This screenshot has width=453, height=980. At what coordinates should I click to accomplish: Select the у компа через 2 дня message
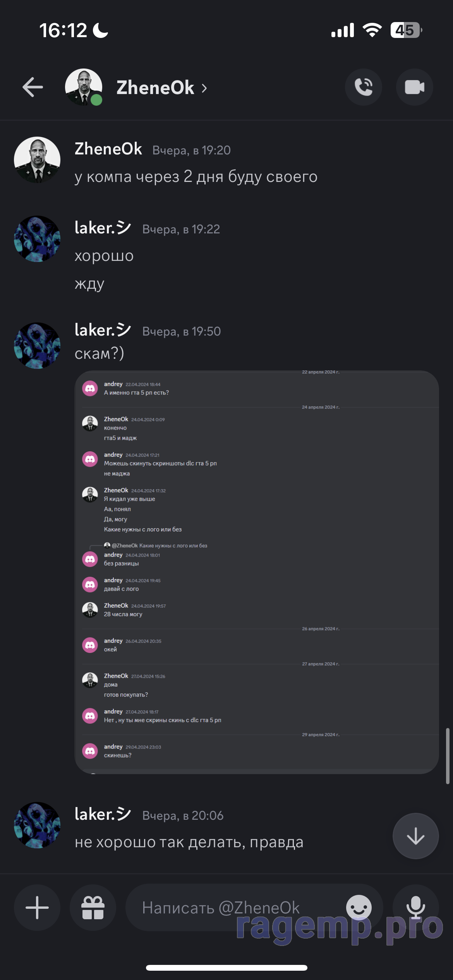pos(196,176)
